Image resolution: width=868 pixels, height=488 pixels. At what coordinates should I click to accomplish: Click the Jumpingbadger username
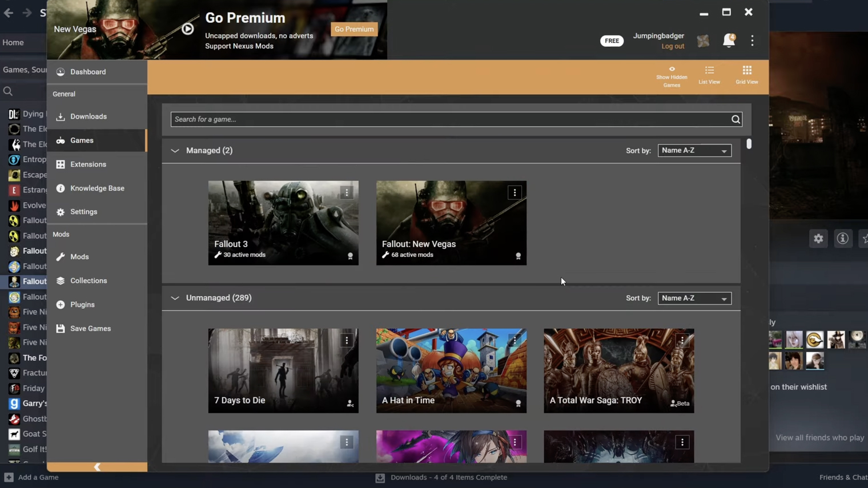tap(658, 35)
